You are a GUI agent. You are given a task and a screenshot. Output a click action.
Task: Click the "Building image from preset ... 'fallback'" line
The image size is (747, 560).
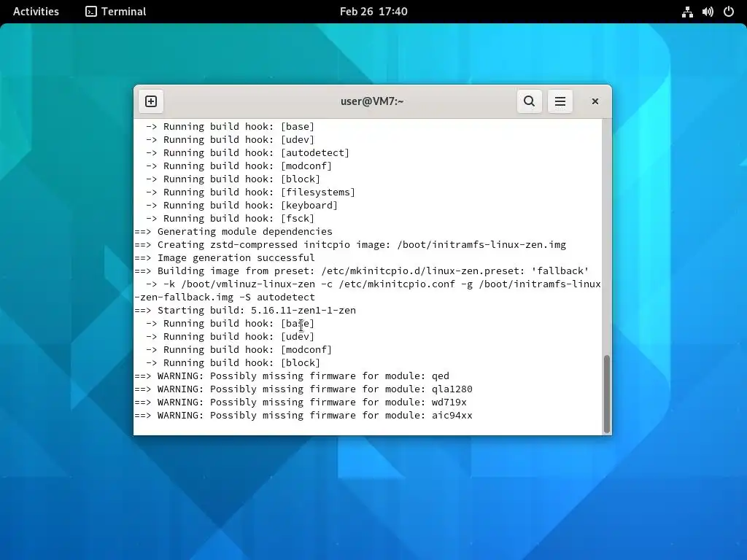coord(362,271)
